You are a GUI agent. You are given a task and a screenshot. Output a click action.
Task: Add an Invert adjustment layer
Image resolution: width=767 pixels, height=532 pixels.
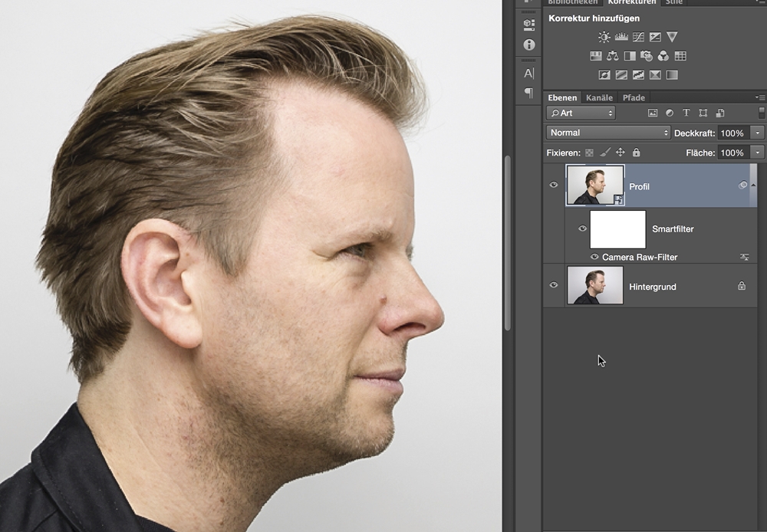[604, 75]
